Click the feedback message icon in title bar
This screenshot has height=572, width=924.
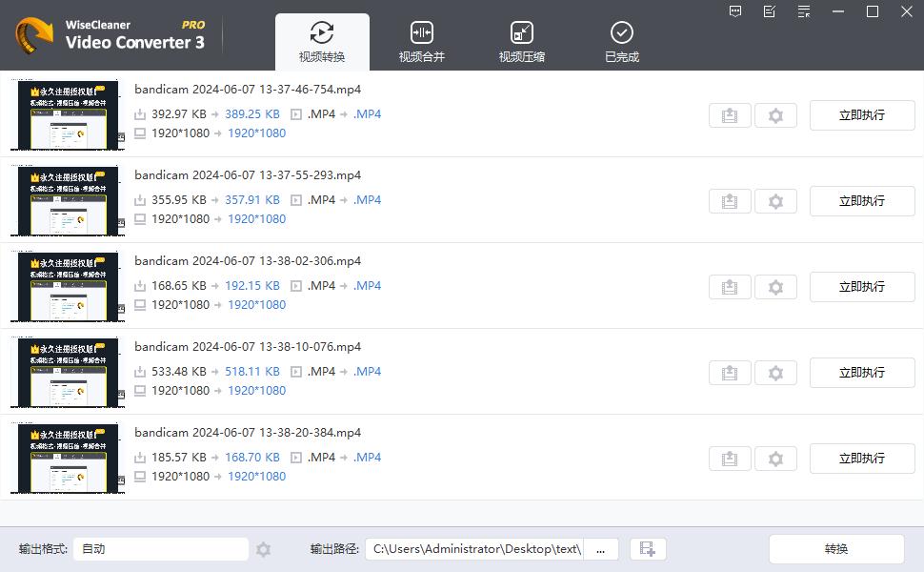pyautogui.click(x=734, y=11)
